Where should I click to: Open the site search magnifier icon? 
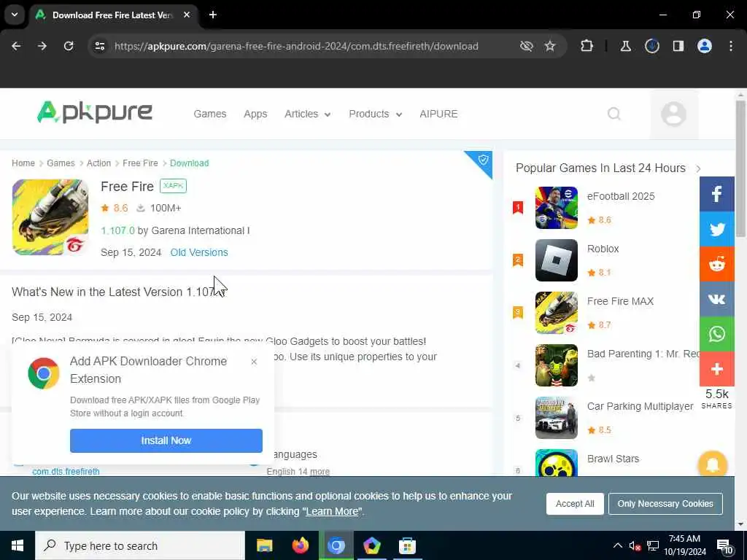614,114
